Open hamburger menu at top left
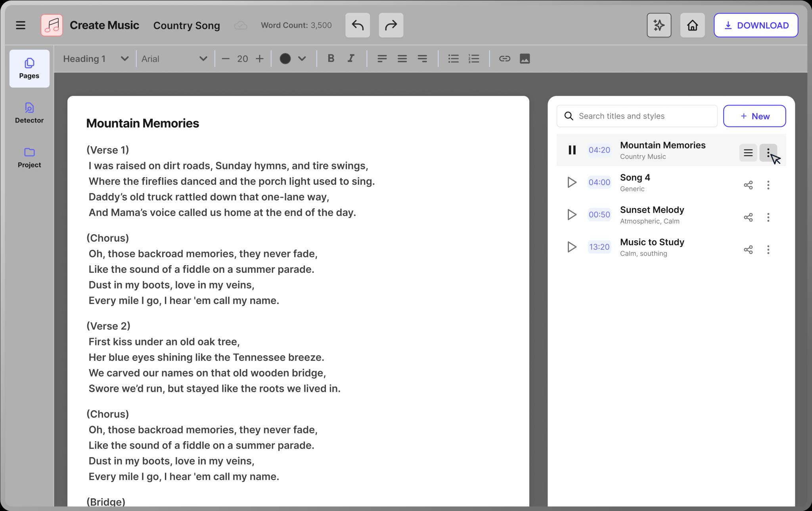The height and width of the screenshot is (511, 812). click(x=21, y=25)
